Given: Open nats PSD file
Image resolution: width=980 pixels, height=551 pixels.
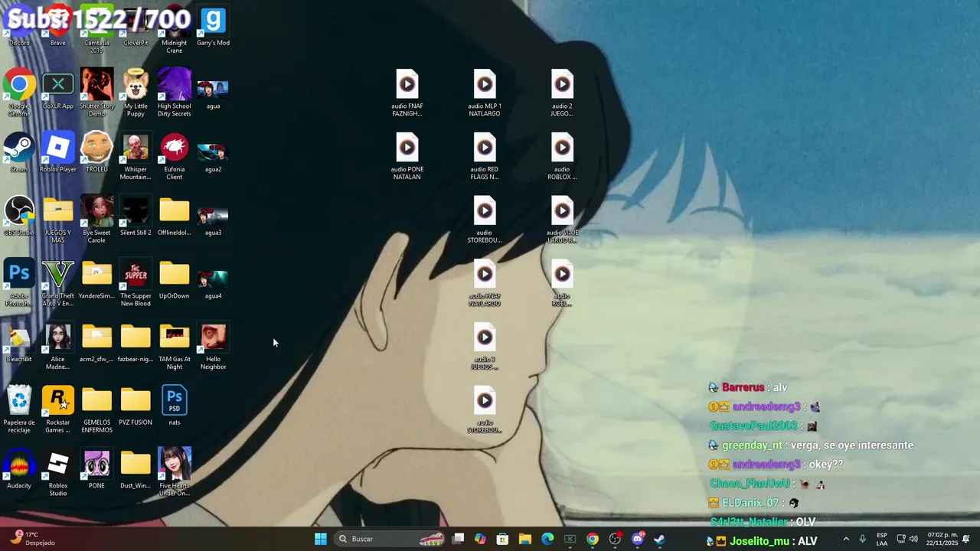Looking at the screenshot, I should click(175, 406).
